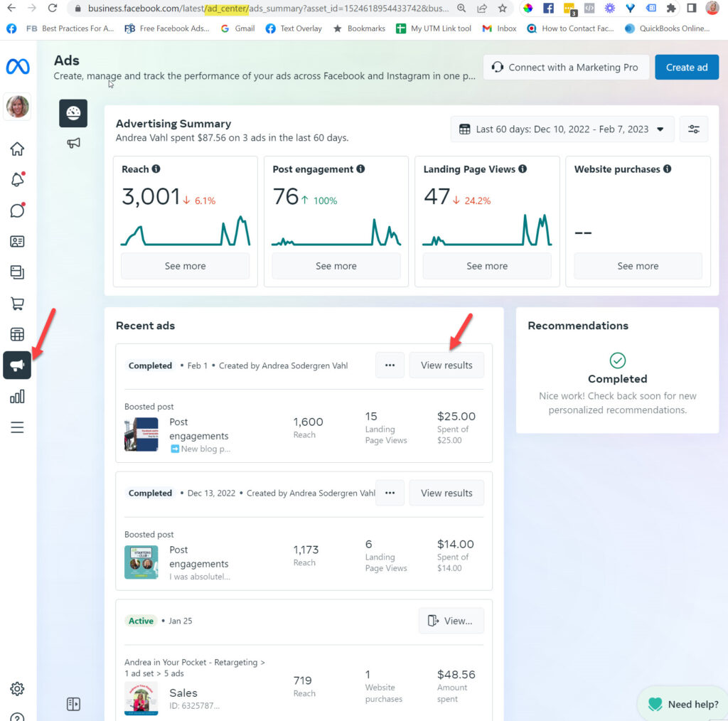728x721 pixels.
Task: Click the Website purchases info icon
Action: [x=667, y=169]
